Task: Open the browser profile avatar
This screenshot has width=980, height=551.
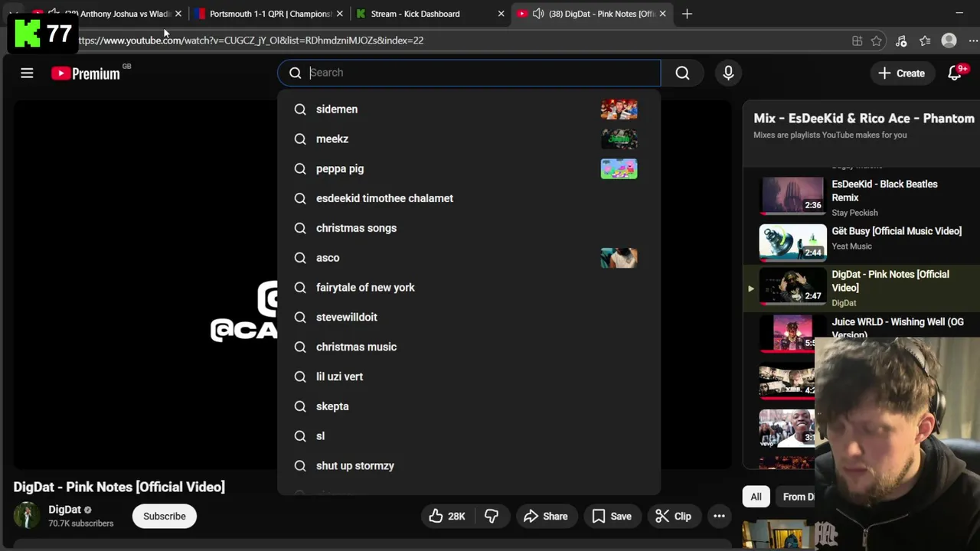Action: [949, 41]
